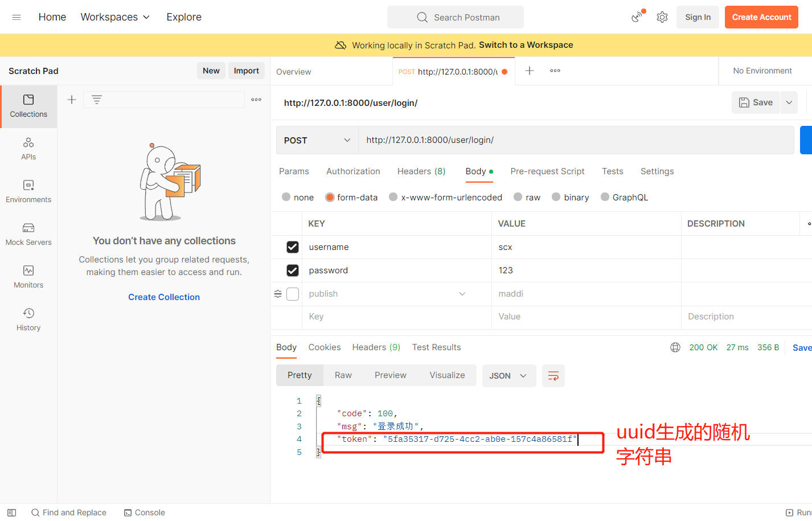The width and height of the screenshot is (812, 521).
Task: Switch to the Tests tab
Action: click(x=613, y=171)
